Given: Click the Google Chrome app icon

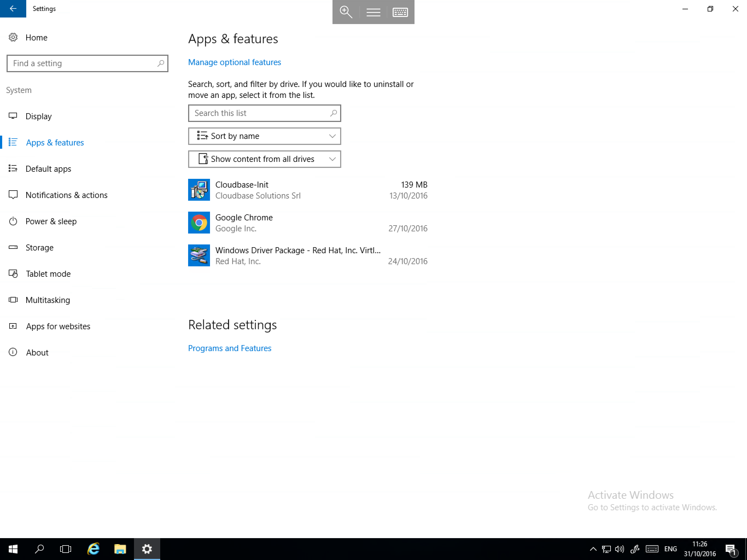Looking at the screenshot, I should click(x=199, y=222).
